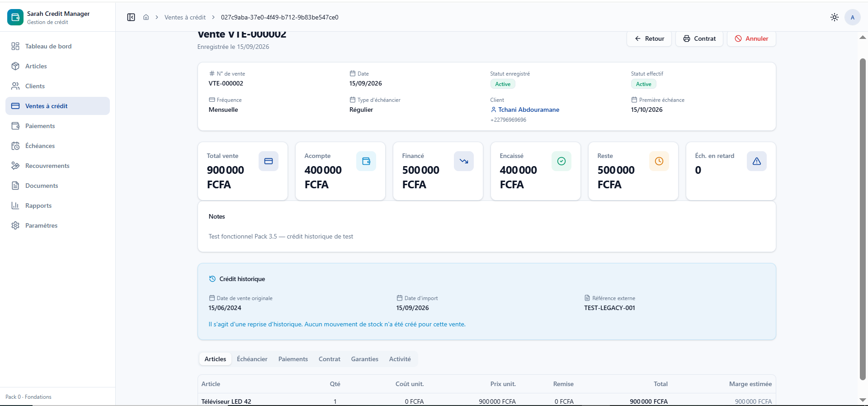Click the Retour button
This screenshot has width=868, height=406.
click(x=649, y=38)
